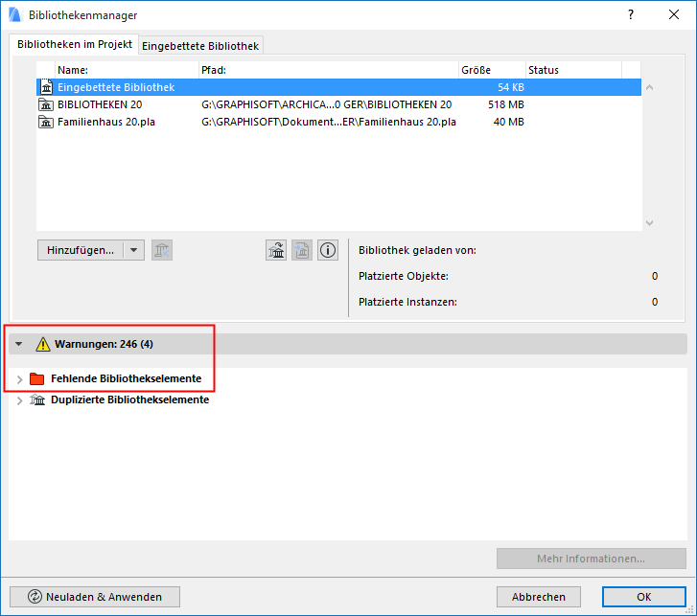Open help with the question mark
The width and height of the screenshot is (697, 616).
tap(631, 14)
